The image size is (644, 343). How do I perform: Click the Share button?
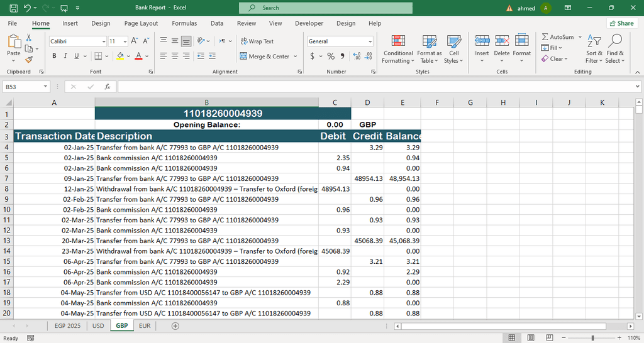coord(621,23)
